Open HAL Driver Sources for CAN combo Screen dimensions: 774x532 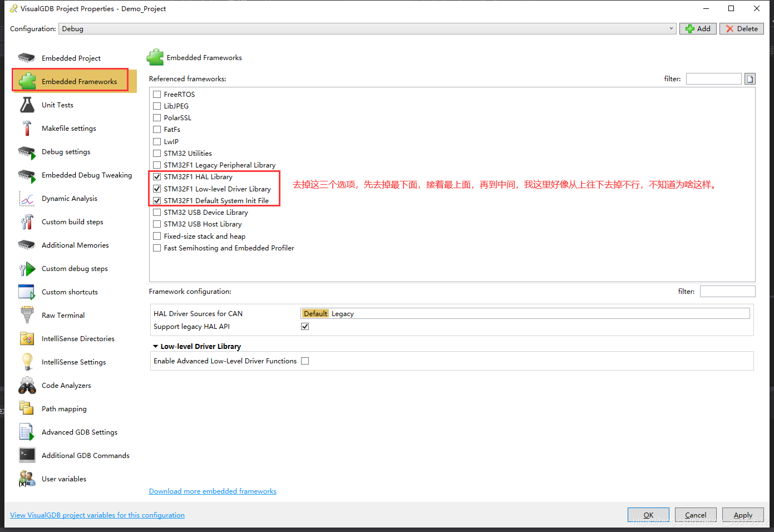pyautogui.click(x=525, y=314)
